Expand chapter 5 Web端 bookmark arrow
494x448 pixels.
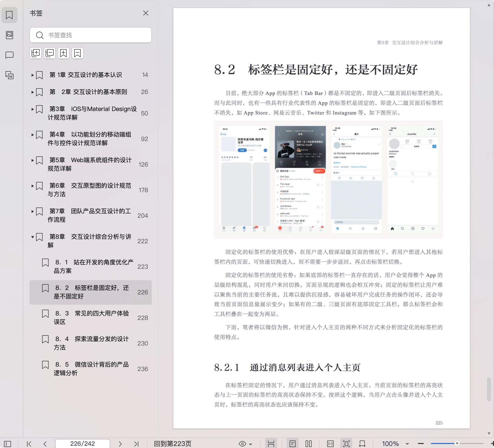[33, 160]
